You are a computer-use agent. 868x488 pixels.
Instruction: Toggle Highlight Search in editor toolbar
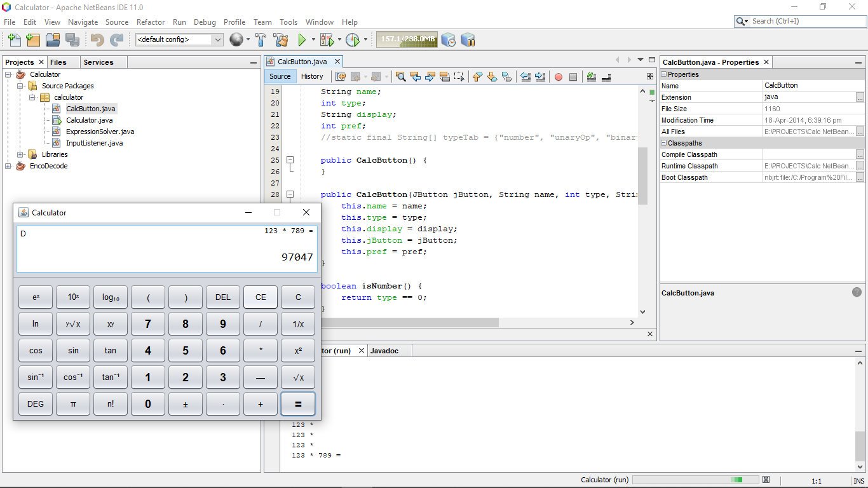tap(445, 77)
